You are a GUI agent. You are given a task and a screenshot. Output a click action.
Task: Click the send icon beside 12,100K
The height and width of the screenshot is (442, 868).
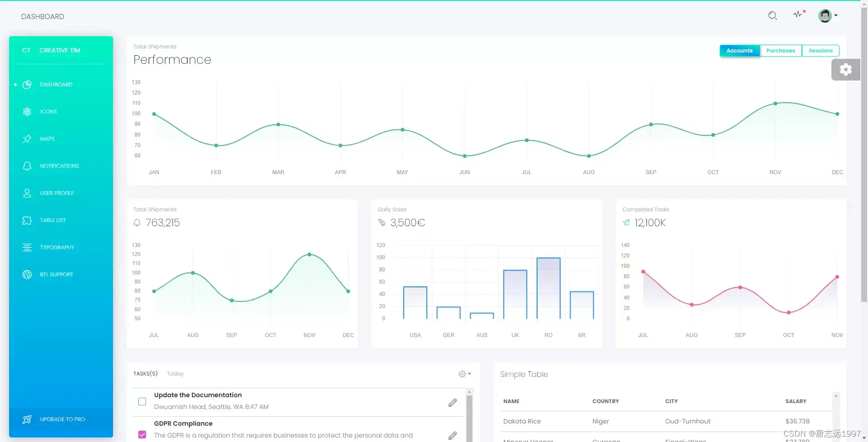(x=626, y=223)
